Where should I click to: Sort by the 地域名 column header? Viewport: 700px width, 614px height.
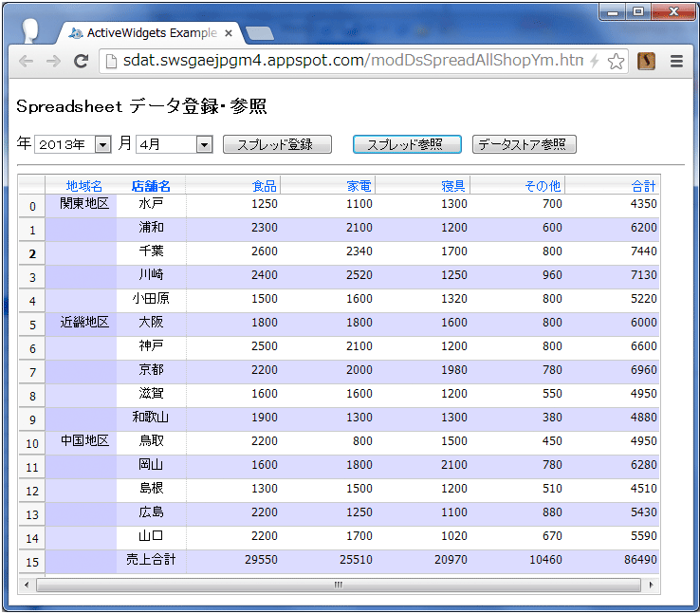click(83, 186)
